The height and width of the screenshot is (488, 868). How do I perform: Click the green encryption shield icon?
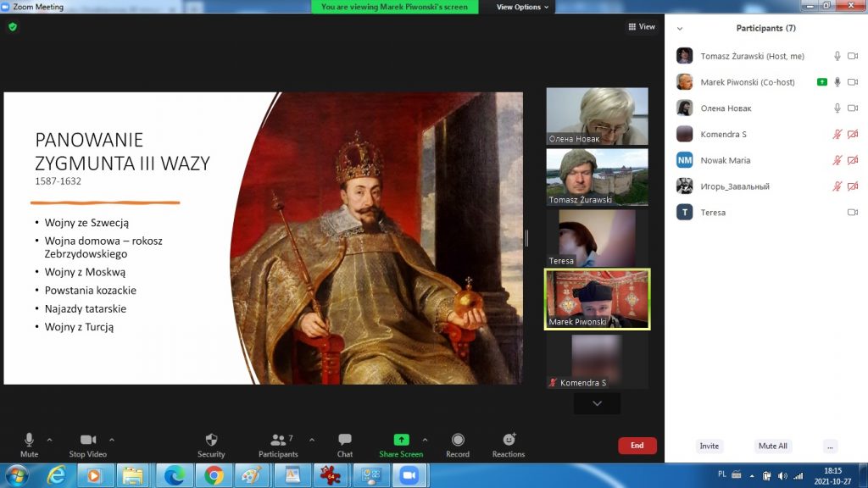pyautogui.click(x=13, y=27)
